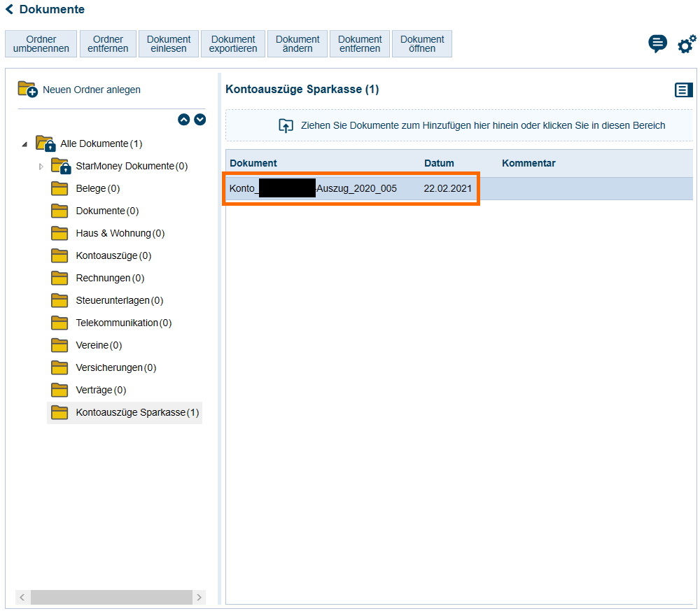
Task: Click the list view icon beside folder title
Action: [683, 90]
